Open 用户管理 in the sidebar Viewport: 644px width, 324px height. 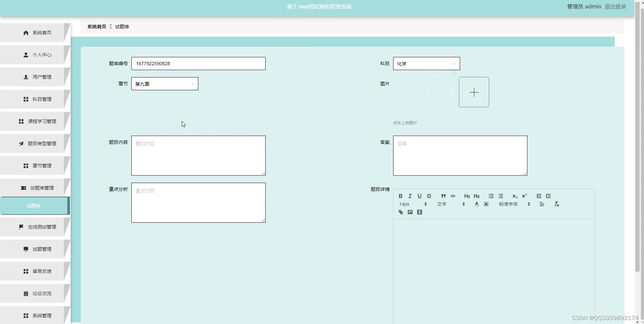tap(35, 77)
